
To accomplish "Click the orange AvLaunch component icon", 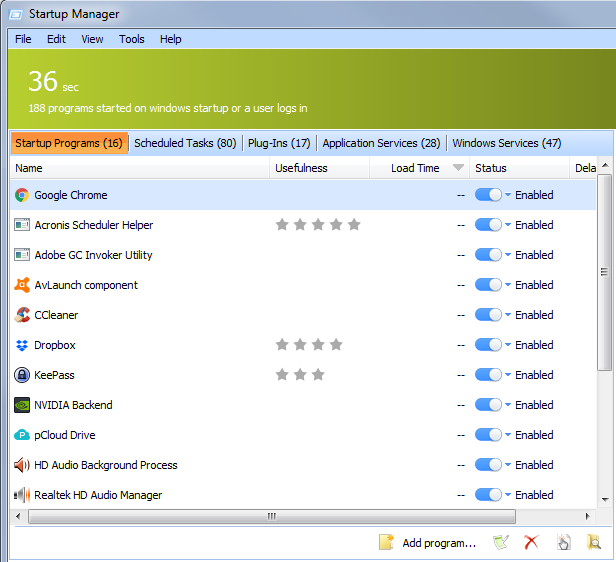I will (x=22, y=285).
